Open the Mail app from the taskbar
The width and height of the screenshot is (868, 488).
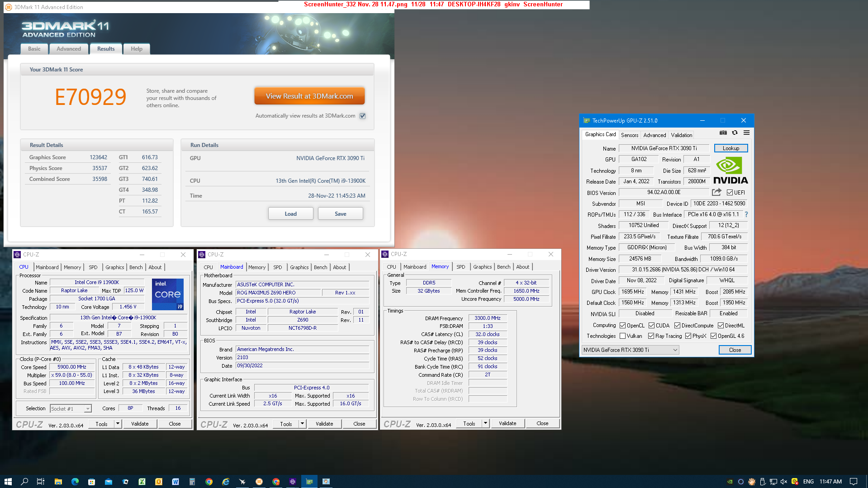[x=109, y=481]
